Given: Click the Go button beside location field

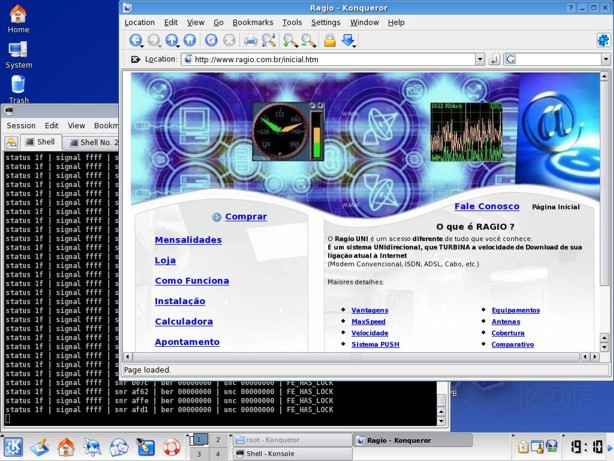Looking at the screenshot, I should click(494, 59).
